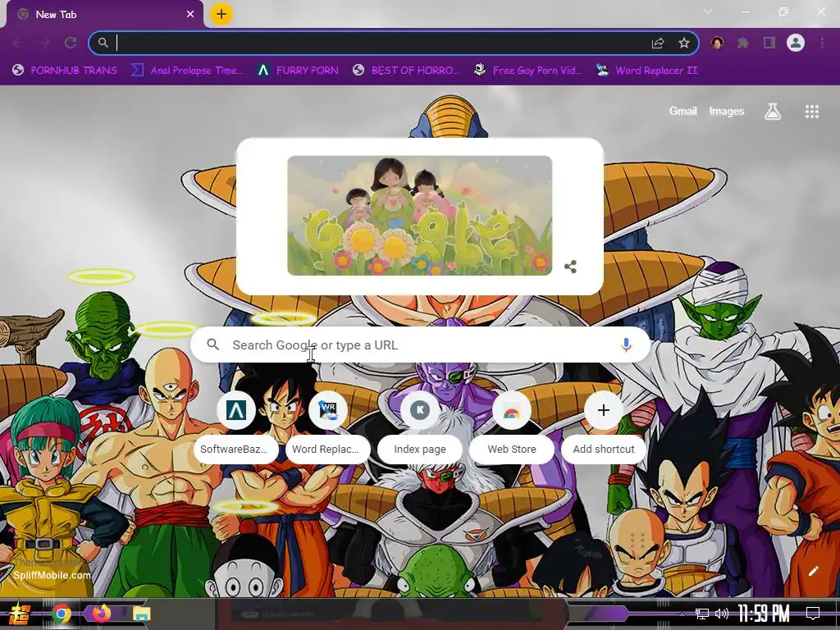840x630 pixels.
Task: Bookmark this tab with the star icon
Action: click(684, 43)
